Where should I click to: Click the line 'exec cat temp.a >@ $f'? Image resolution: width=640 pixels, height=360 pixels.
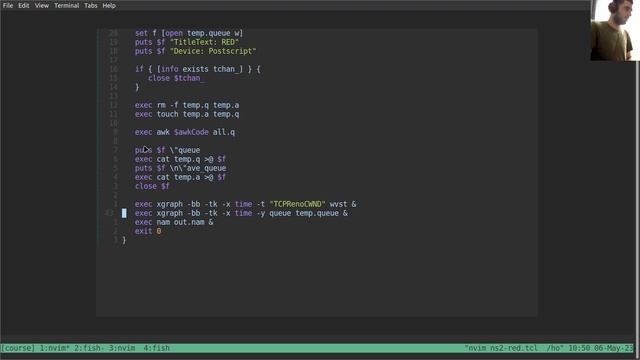(180, 177)
